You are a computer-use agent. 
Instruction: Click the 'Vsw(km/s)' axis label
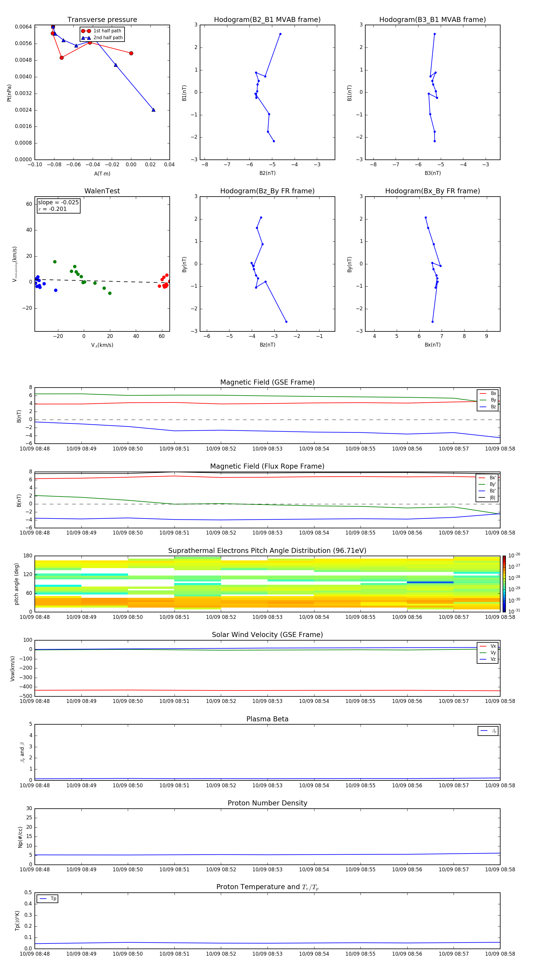click(12, 668)
